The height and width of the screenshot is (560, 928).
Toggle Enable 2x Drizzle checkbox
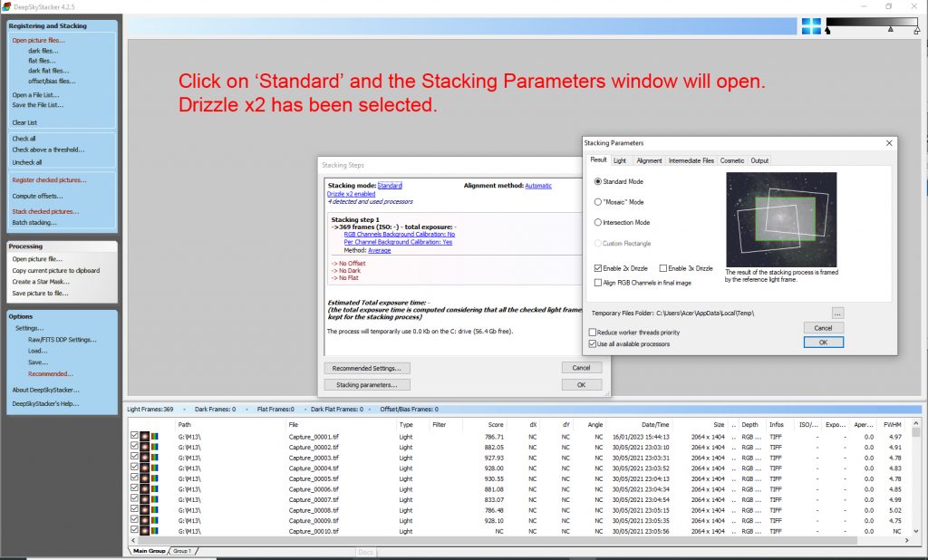coord(598,268)
